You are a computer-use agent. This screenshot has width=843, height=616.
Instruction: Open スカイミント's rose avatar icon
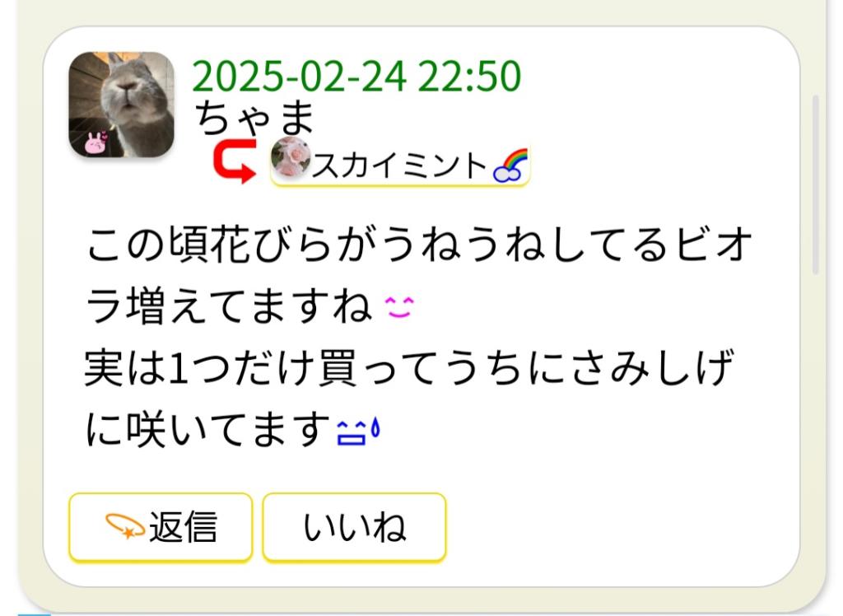coord(291,157)
